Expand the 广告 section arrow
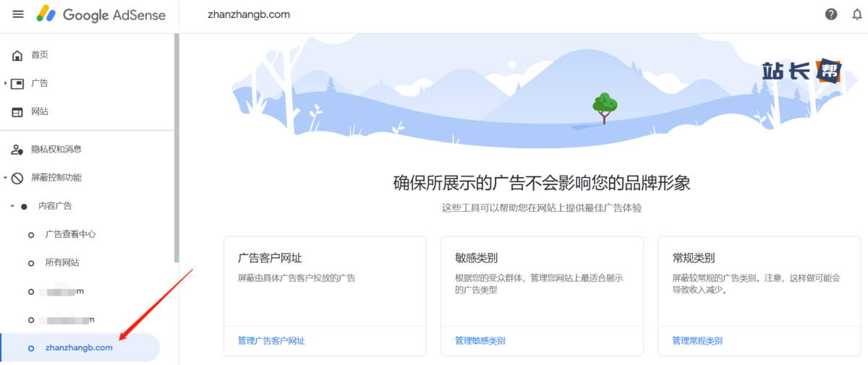 [5, 84]
